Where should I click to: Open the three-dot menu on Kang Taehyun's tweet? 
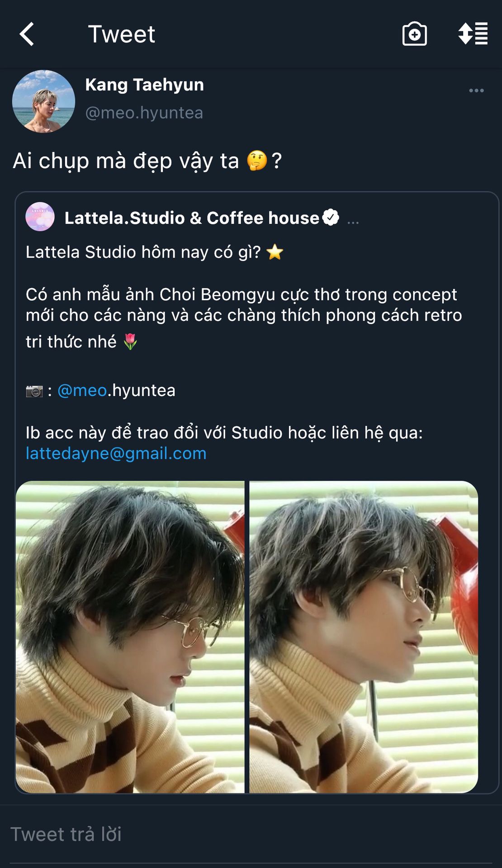(476, 90)
